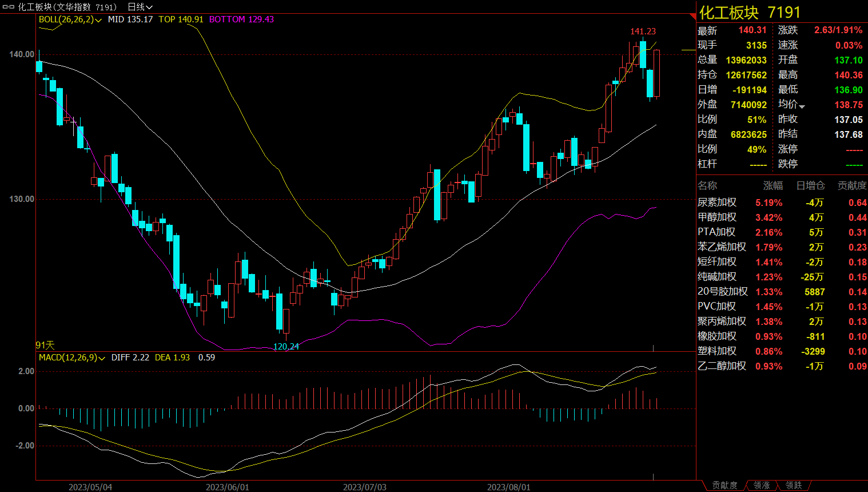Click the 昨收 value 137.05

(x=849, y=120)
